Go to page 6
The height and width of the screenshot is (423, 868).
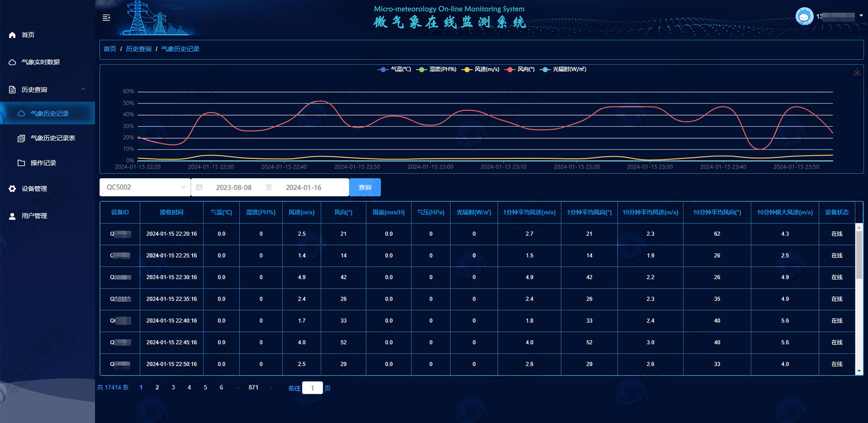pyautogui.click(x=221, y=387)
